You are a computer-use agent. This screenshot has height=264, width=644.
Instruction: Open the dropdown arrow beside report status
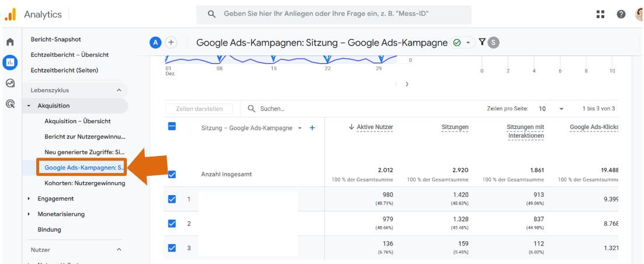pos(468,43)
